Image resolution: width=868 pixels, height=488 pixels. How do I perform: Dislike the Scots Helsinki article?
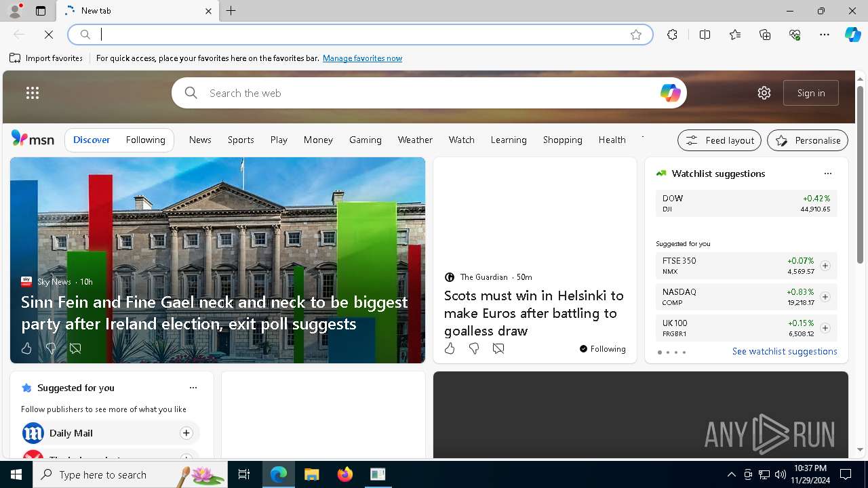click(x=474, y=348)
